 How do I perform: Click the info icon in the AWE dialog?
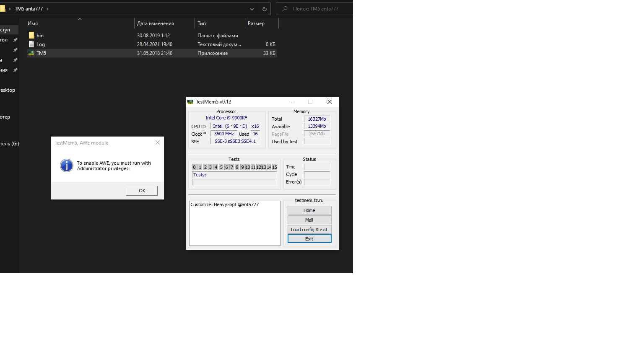[67, 165]
